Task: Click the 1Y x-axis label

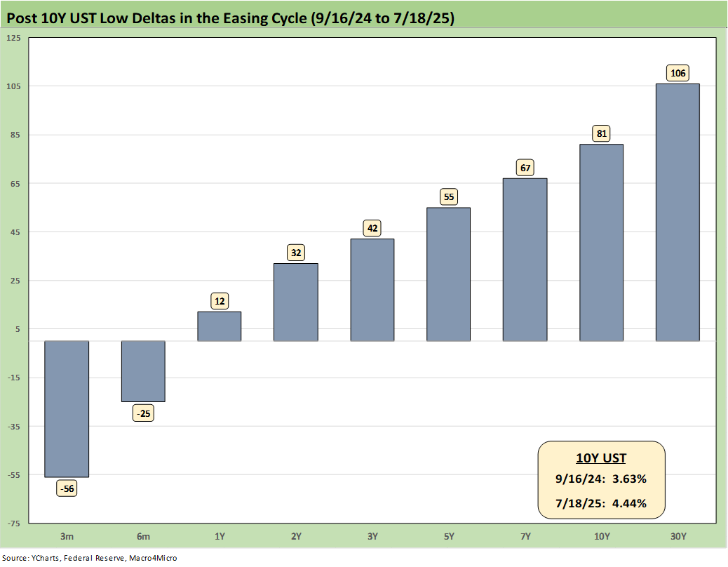Action: 220,536
